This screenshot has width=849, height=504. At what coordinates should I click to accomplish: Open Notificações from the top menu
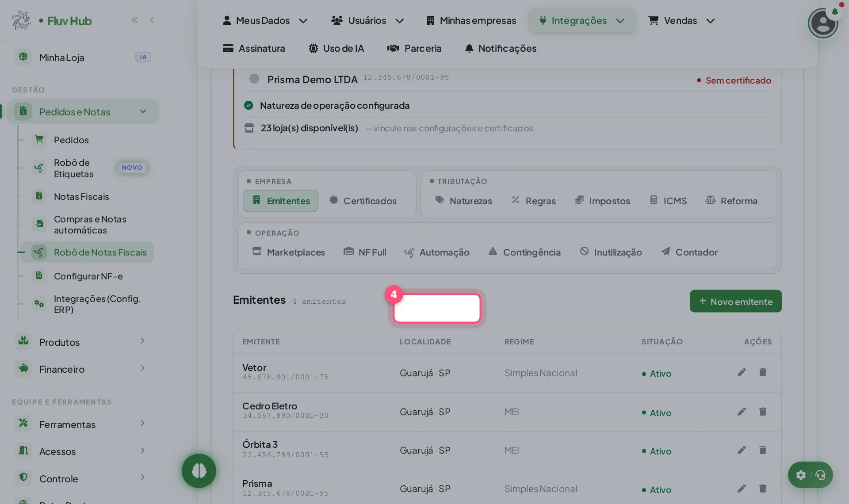[501, 48]
